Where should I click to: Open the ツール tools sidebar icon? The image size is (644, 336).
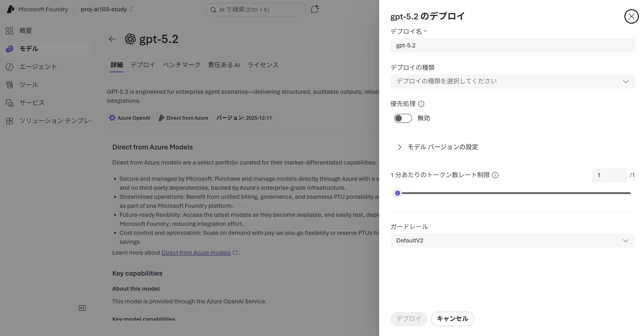[9, 85]
